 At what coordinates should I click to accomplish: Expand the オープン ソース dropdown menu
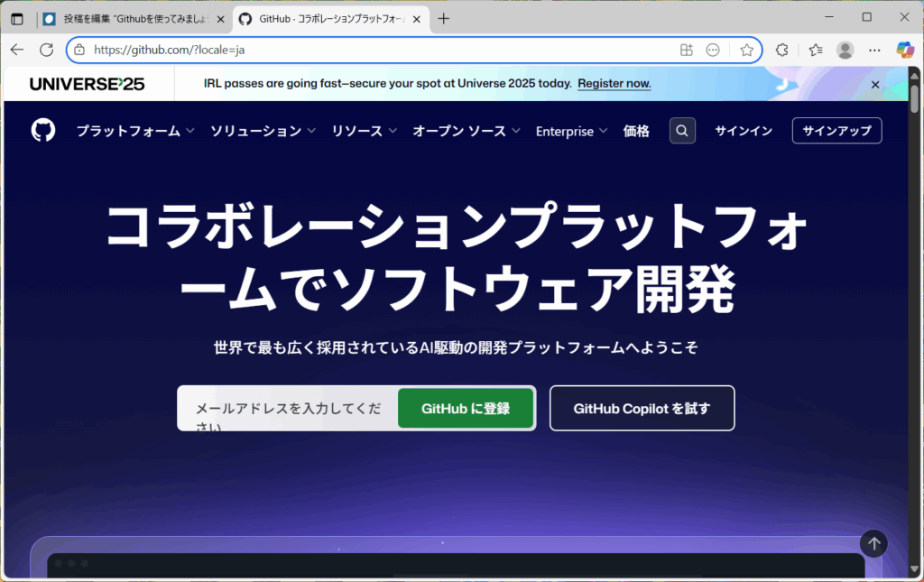466,131
